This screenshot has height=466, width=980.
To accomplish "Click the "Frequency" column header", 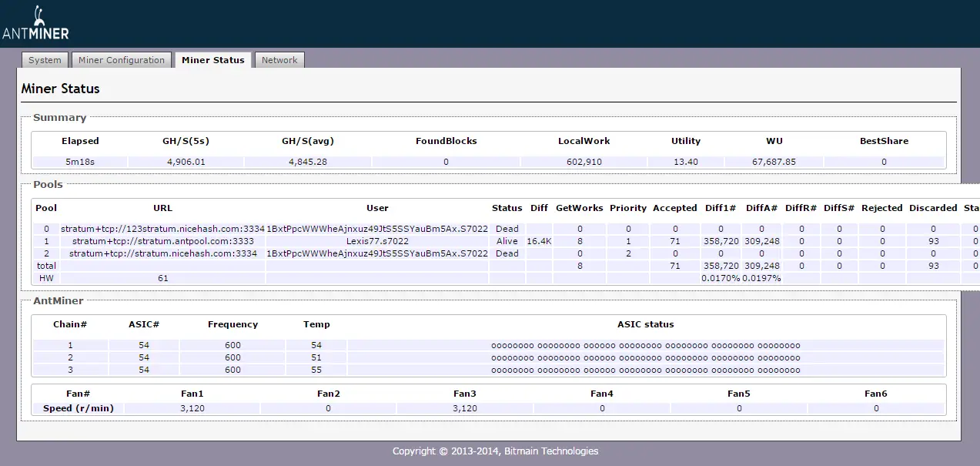I will (x=233, y=325).
